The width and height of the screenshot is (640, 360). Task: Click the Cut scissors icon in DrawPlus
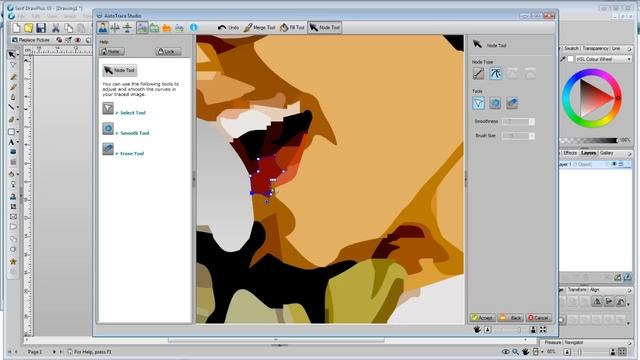(56, 28)
